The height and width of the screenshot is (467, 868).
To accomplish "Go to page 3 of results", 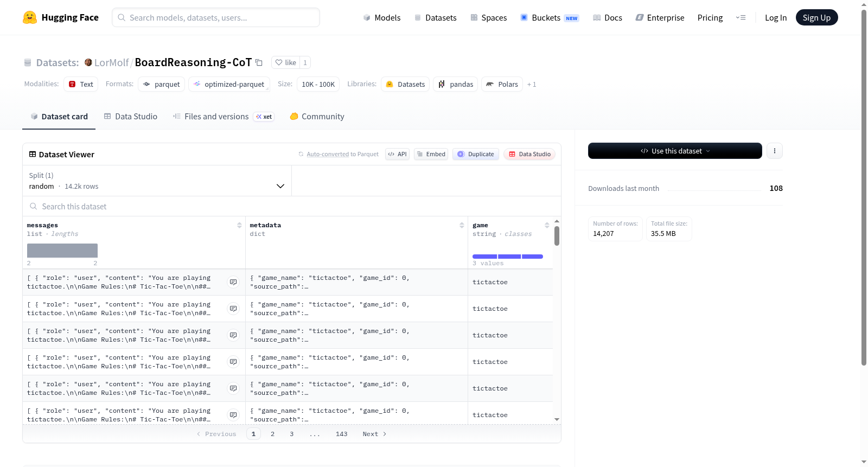I will tap(291, 434).
